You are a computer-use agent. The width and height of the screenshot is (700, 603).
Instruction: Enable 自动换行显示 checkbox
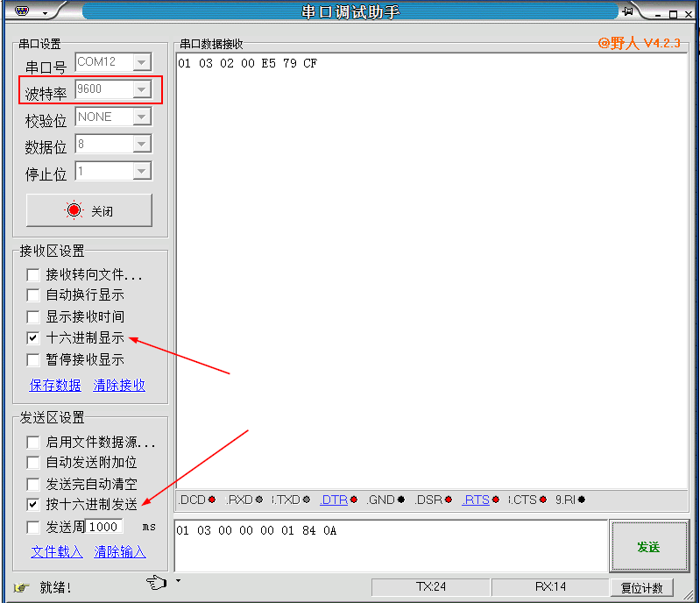[33, 294]
